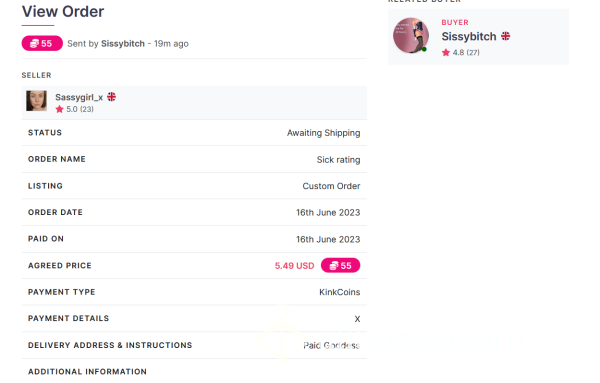Click the star icon beside buyer rating 4.8
This screenshot has height=383, width=600.
[445, 52]
